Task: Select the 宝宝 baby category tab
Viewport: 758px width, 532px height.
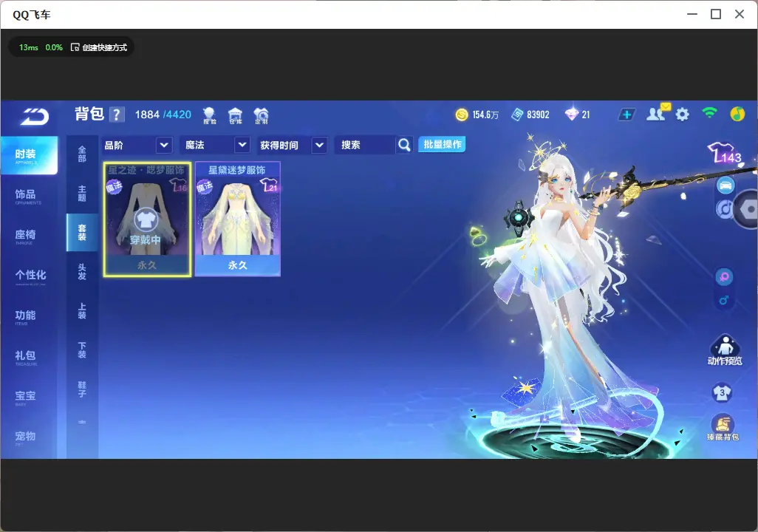Action: [29, 397]
